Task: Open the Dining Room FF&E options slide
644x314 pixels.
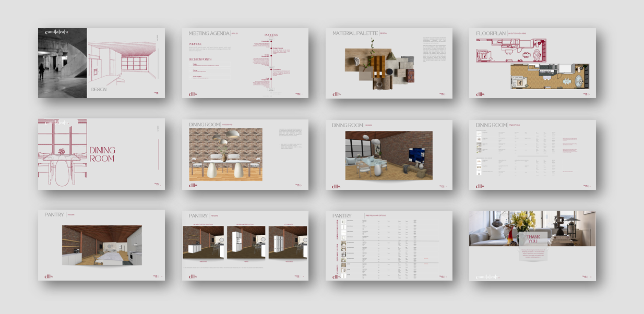Action: pyautogui.click(x=532, y=154)
